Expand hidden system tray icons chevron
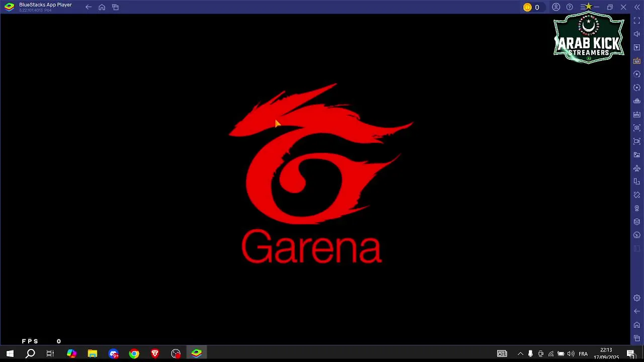 tap(520, 354)
